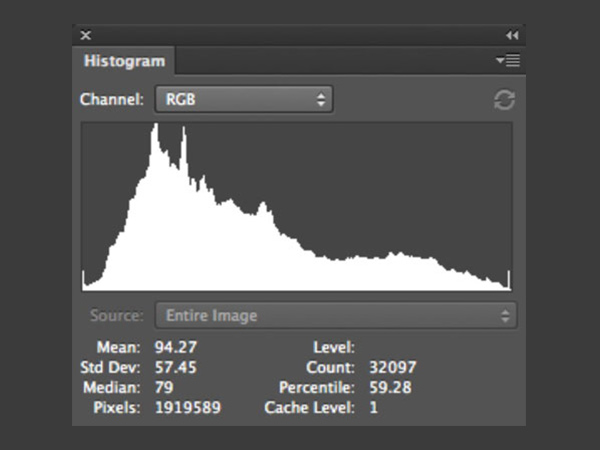Click the Mean value 94.27
Image resolution: width=600 pixels, height=450 pixels.
pyautogui.click(x=176, y=348)
